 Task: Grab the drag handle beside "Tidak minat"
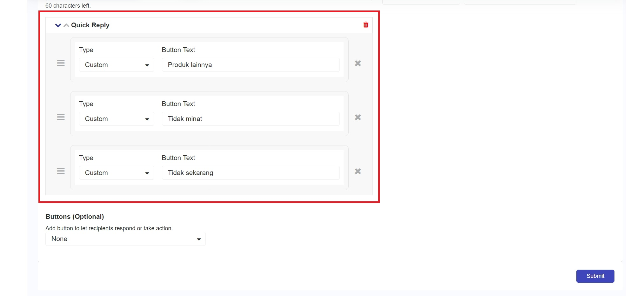[61, 117]
